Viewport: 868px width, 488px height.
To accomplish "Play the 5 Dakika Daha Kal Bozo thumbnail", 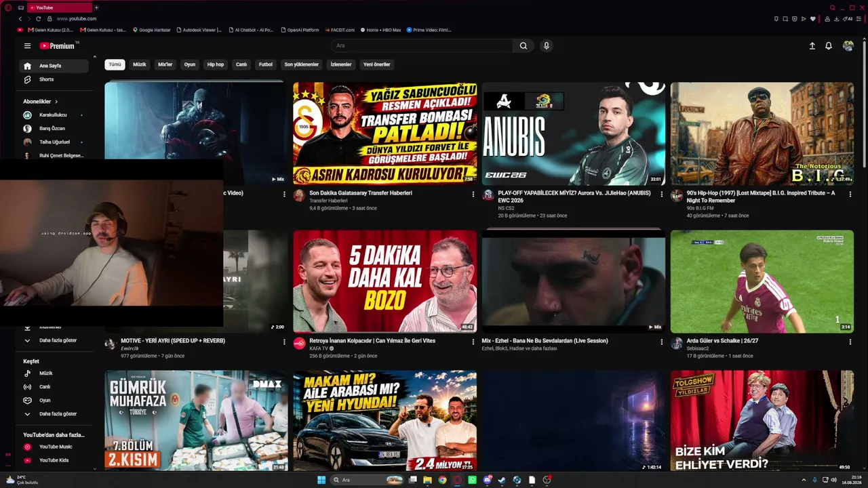I will point(385,281).
